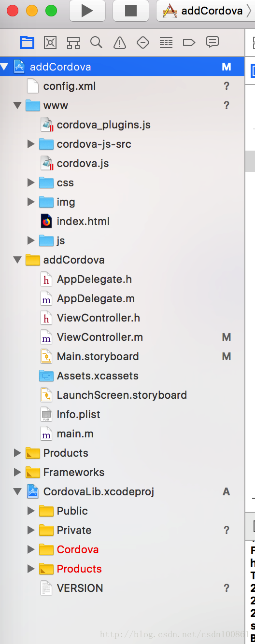Select index.html file
The width and height of the screenshot is (255, 644).
pyautogui.click(x=83, y=221)
